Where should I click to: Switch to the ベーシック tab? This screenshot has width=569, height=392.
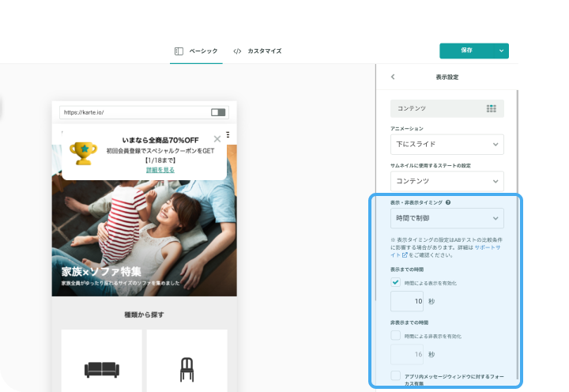point(196,51)
